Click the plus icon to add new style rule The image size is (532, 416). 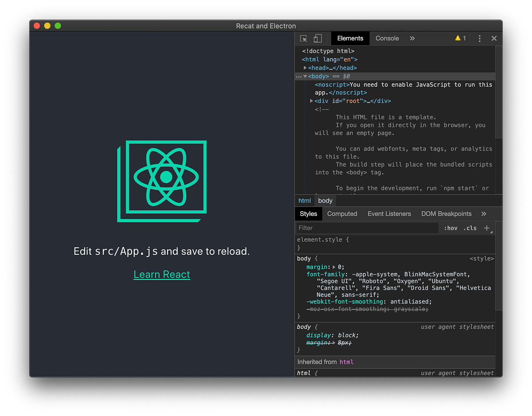pyautogui.click(x=487, y=228)
